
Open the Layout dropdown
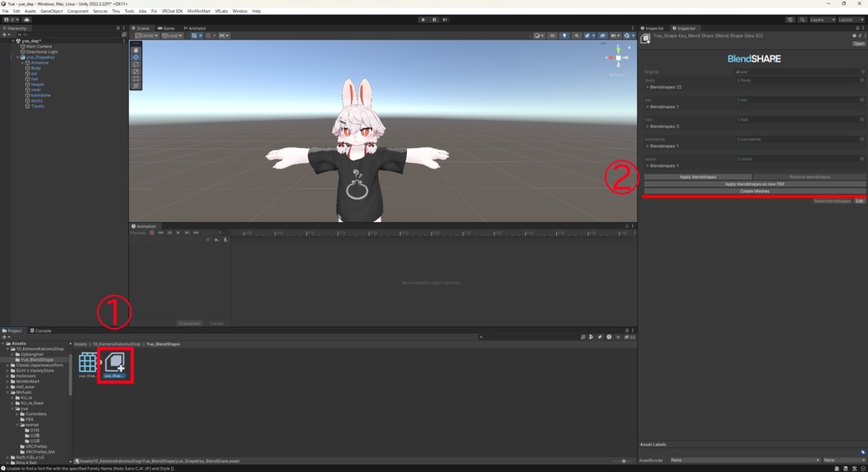849,19
